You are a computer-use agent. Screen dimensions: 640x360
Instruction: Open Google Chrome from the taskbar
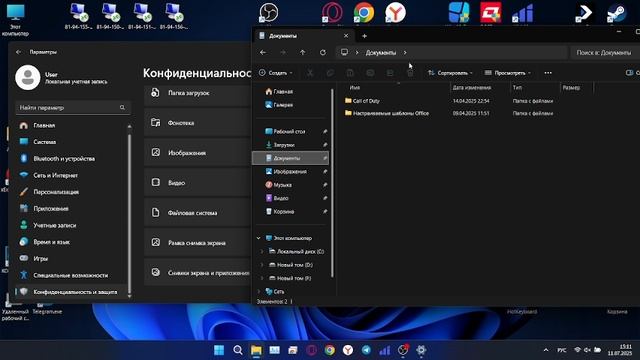pyautogui.click(x=330, y=350)
